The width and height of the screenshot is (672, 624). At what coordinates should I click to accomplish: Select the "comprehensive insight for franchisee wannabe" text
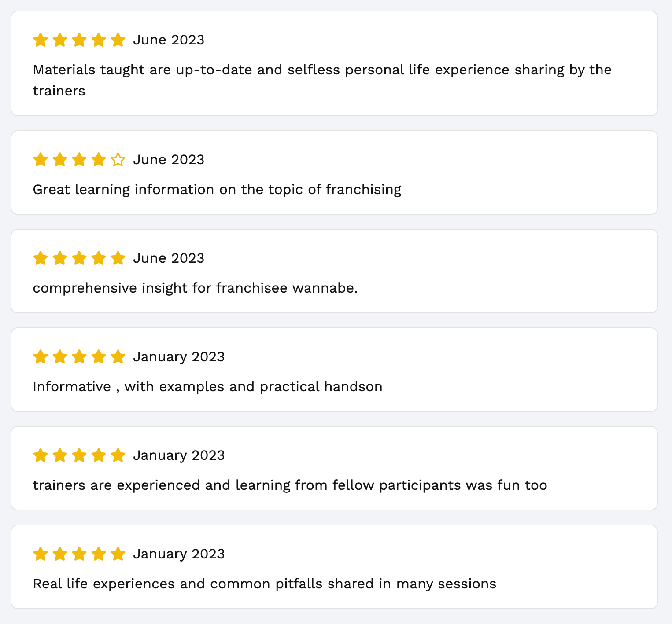195,288
